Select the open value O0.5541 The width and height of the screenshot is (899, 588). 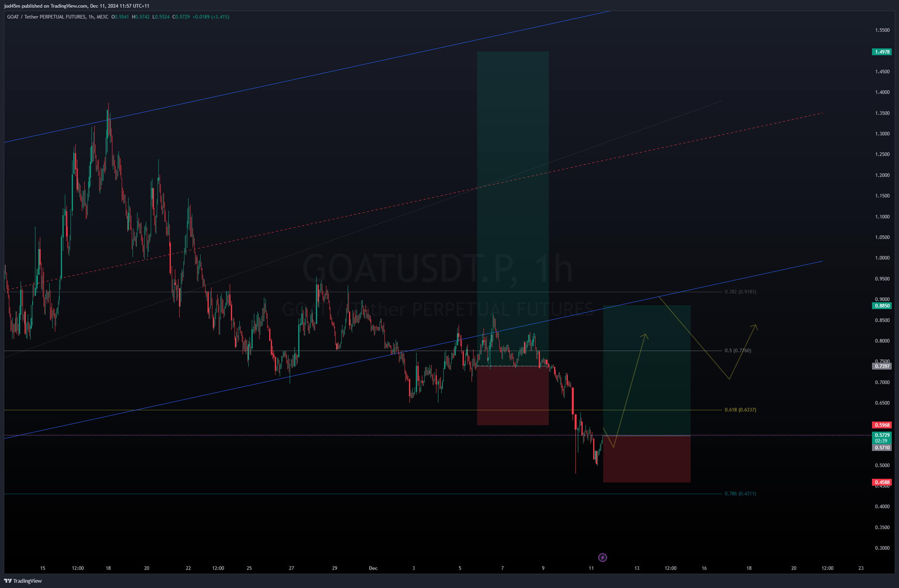(120, 17)
